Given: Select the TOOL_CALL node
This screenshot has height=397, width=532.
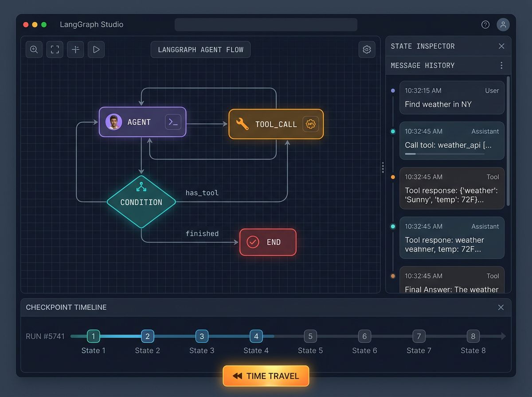Looking at the screenshot, I should point(276,124).
